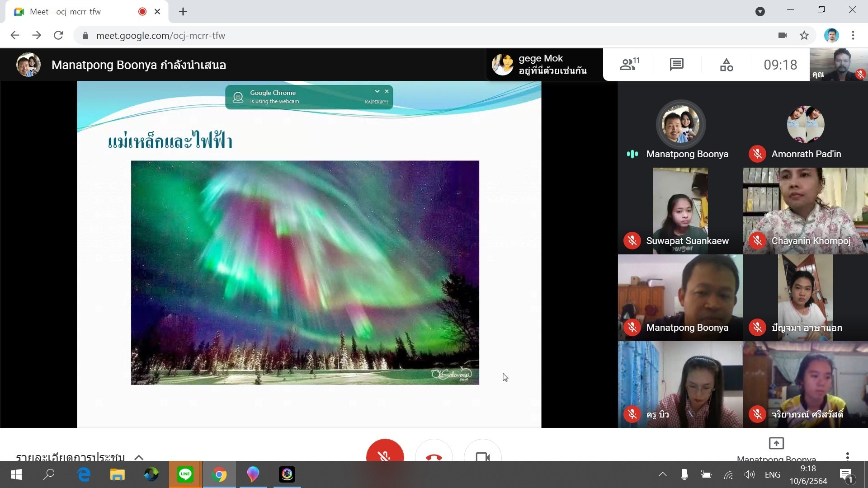
Task: Close the Kaspersky webcam notification
Action: click(387, 91)
